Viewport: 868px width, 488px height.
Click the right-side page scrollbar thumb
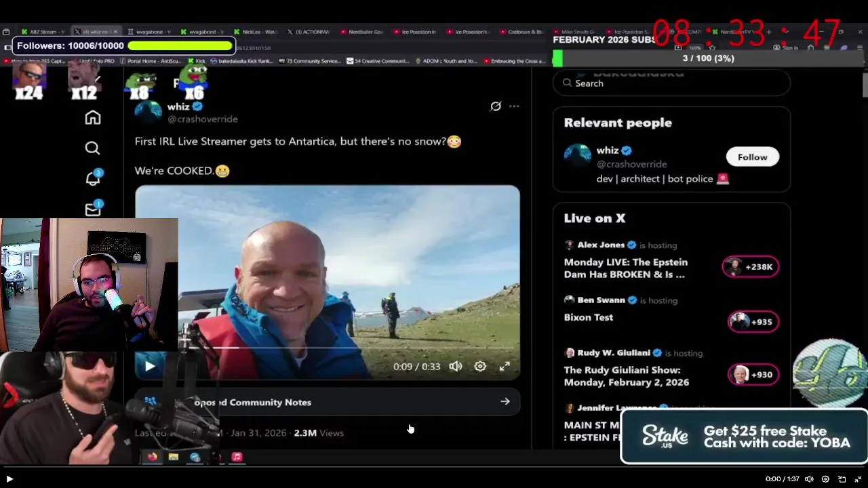click(x=865, y=85)
